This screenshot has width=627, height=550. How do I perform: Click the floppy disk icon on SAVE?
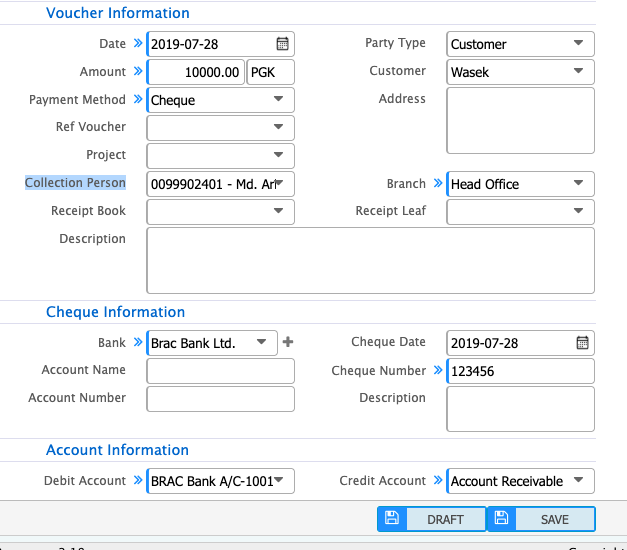pos(501,519)
